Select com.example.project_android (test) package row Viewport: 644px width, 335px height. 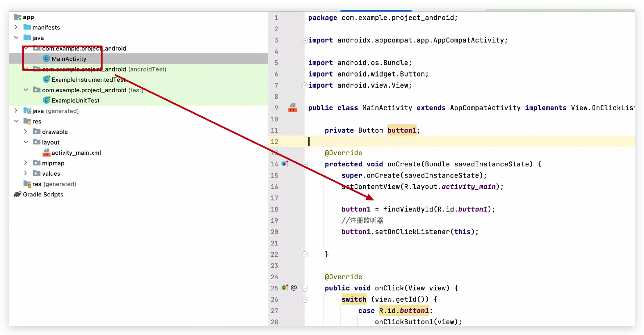tap(139, 90)
